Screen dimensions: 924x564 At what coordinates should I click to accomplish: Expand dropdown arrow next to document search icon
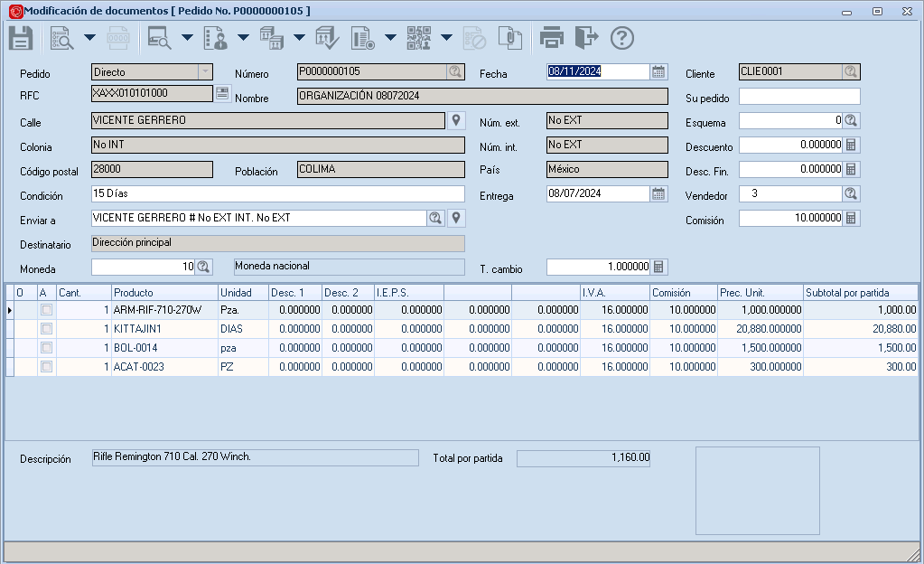tap(89, 38)
